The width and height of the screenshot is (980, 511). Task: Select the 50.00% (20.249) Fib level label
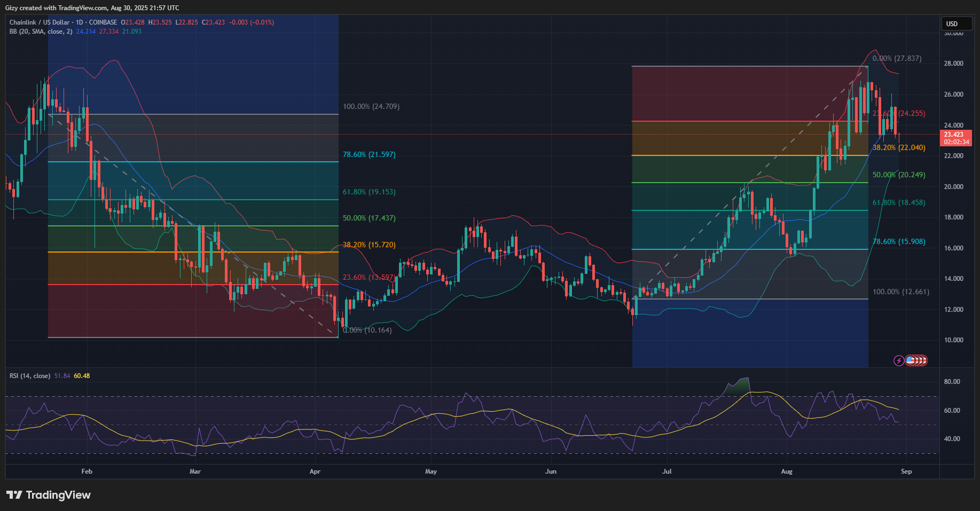pyautogui.click(x=899, y=175)
